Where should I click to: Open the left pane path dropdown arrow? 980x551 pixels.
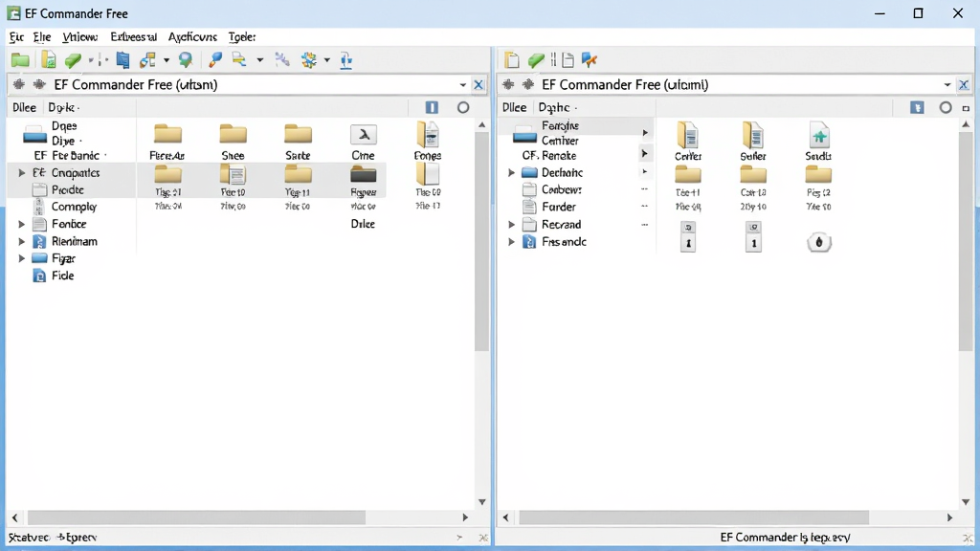point(462,85)
